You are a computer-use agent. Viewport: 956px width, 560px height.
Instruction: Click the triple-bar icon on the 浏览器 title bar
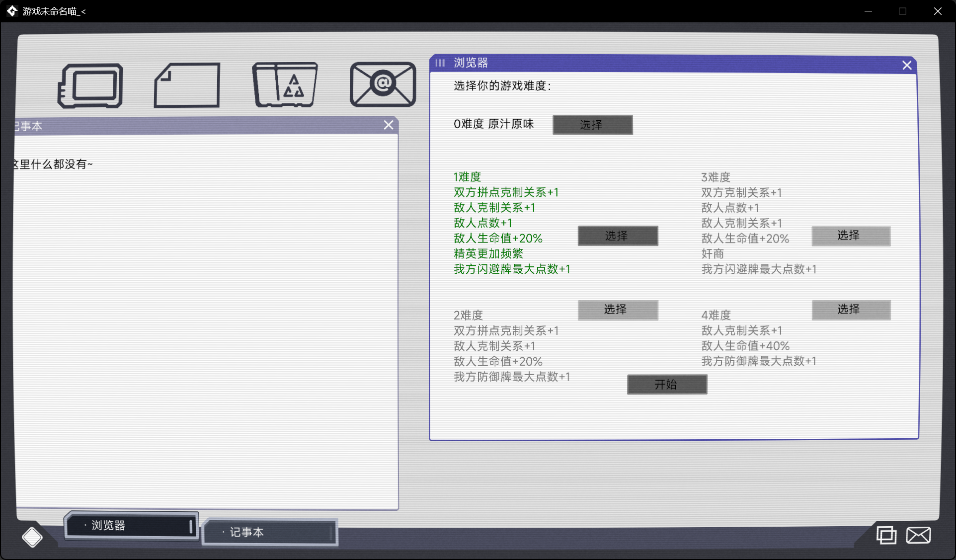[x=440, y=63]
